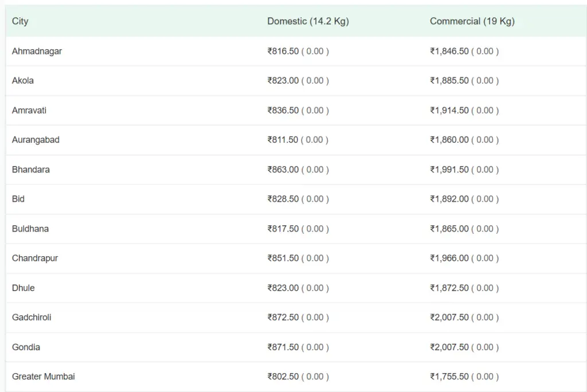Click Aurangabad domestic price ₹811.50
Viewport: 587px width, 392px height.
283,140
